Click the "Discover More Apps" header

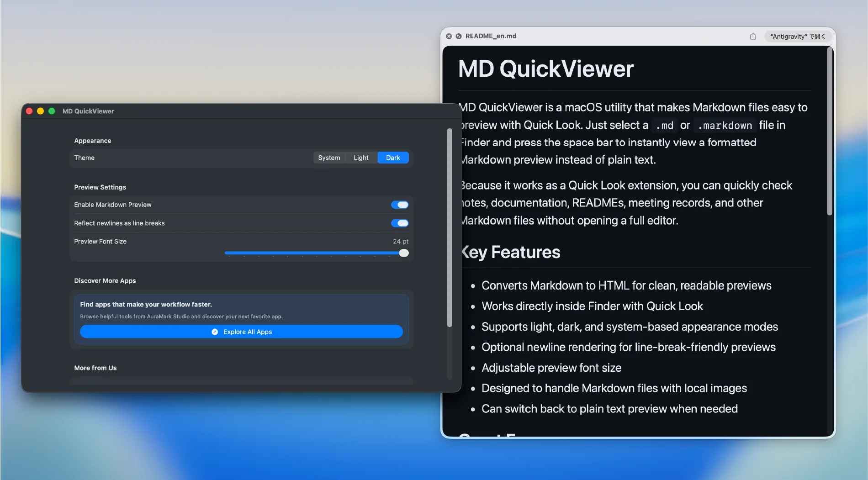point(105,280)
